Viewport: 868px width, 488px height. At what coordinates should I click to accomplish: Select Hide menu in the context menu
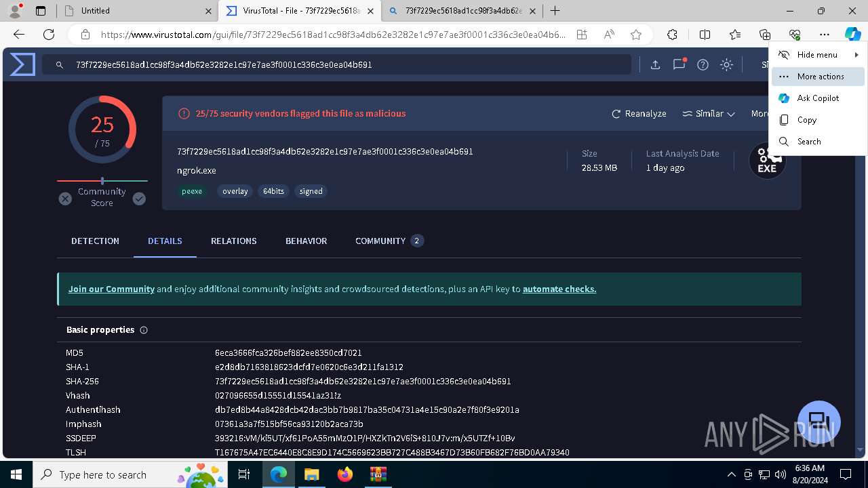pos(818,55)
